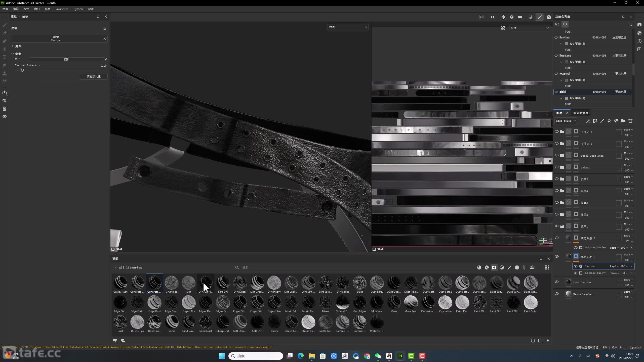Click the add mask icon in layers toolbar
Viewport: 644px width, 362px height.
coord(595,121)
